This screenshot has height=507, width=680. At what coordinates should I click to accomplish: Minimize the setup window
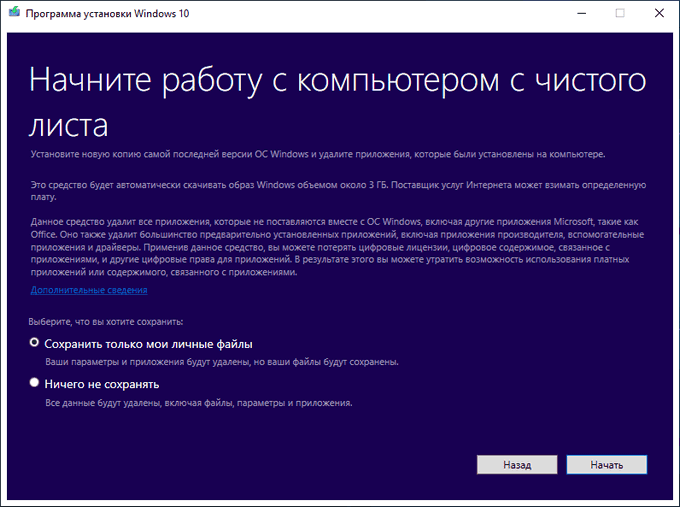coord(582,13)
